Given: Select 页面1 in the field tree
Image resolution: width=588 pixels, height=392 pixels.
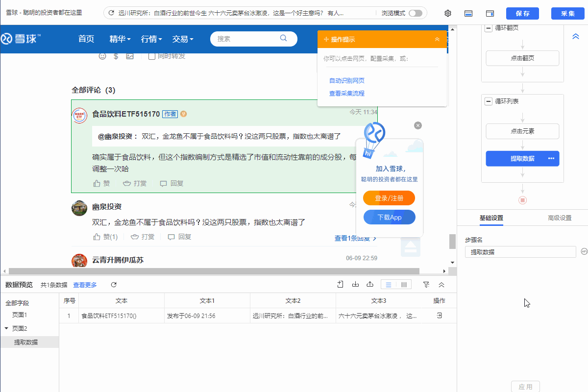Looking at the screenshot, I should click(20, 315).
